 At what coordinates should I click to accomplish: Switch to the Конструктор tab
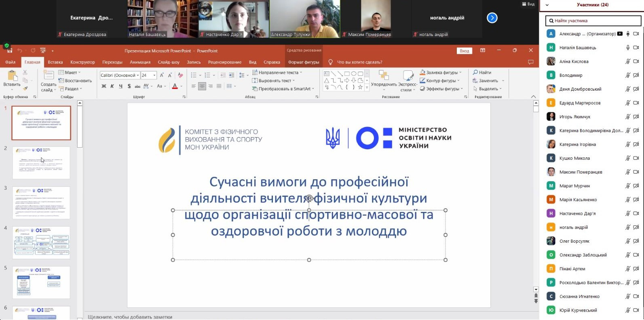tap(82, 62)
